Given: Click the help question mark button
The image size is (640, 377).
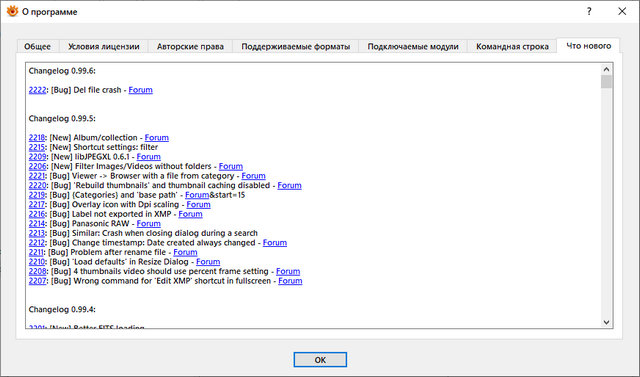Looking at the screenshot, I should point(589,11).
